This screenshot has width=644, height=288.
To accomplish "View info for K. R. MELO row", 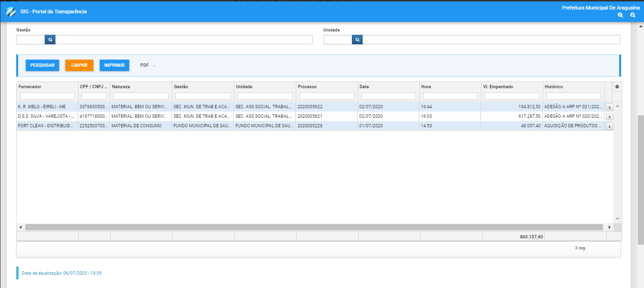I will [x=609, y=107].
